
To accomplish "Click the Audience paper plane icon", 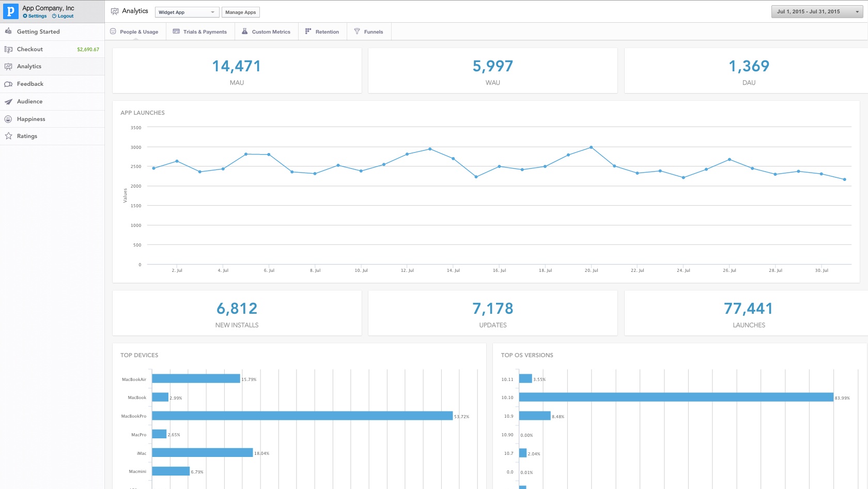I will tap(8, 102).
